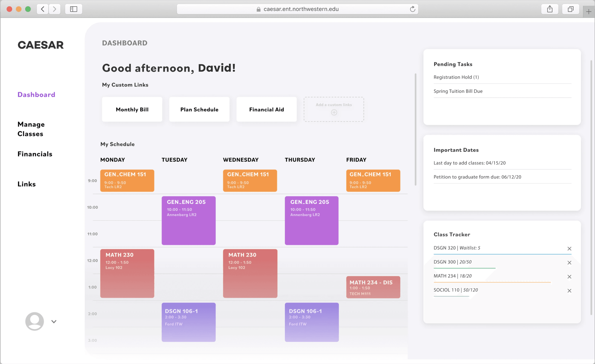
Task: Reload the page with the refresh icon
Action: click(412, 9)
